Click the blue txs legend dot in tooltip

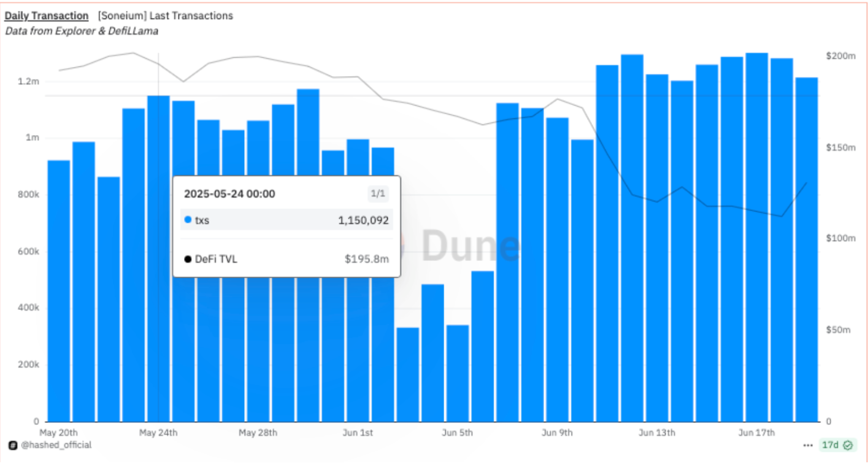click(188, 220)
